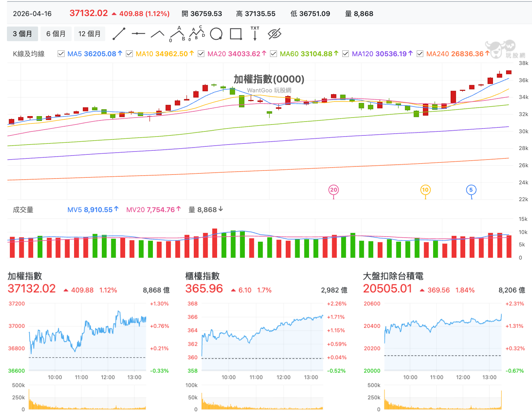Click the pink 20 deduction marker
This screenshot has height=418, width=532.
point(334,190)
